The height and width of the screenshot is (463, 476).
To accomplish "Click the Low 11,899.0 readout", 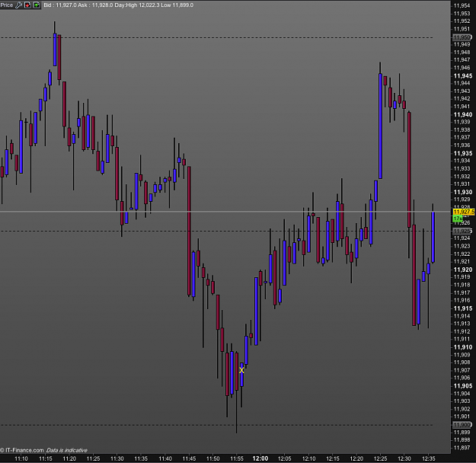I will 177,5.
